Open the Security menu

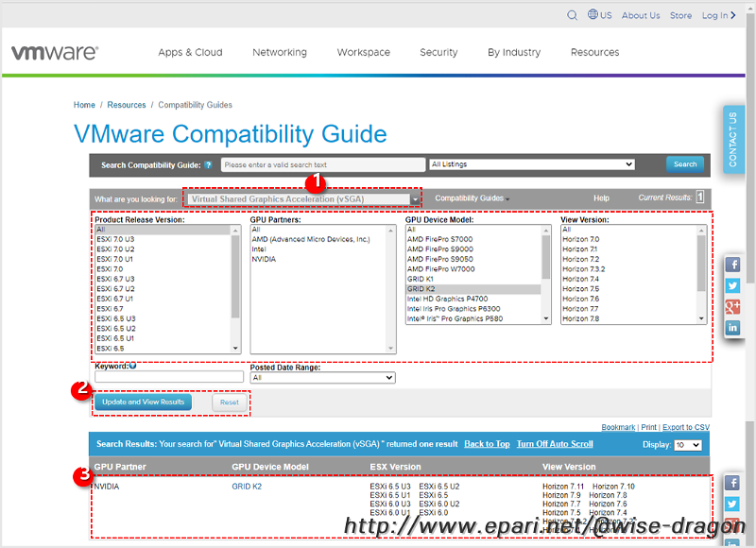[x=438, y=52]
